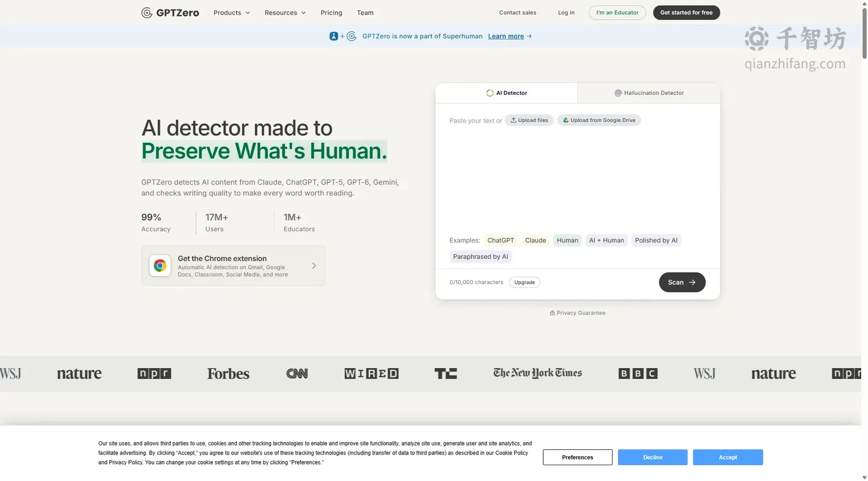Switch to the Hallucination Detector tab
The image size is (868, 481).
[x=649, y=93]
